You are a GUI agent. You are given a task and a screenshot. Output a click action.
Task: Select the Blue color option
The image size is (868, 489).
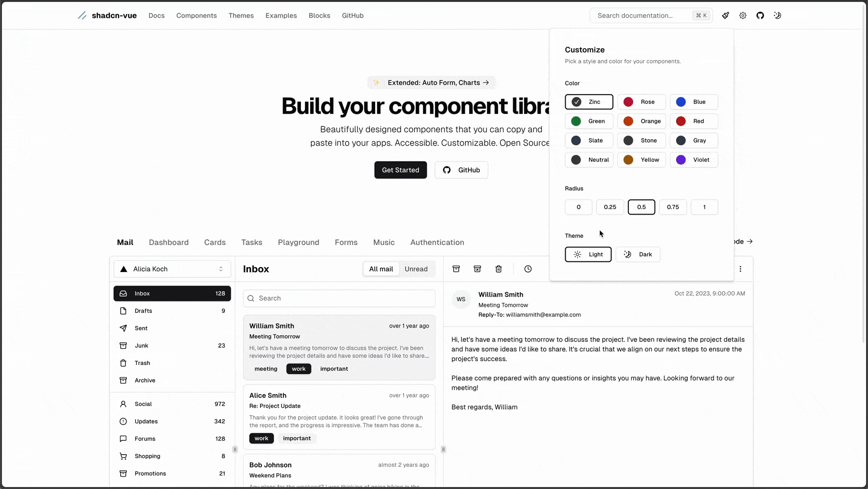coord(694,102)
